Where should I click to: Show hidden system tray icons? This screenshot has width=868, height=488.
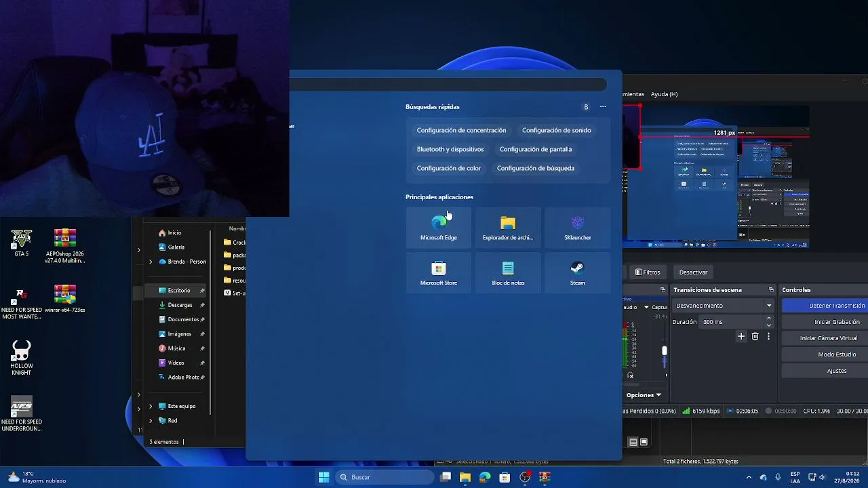click(x=749, y=477)
